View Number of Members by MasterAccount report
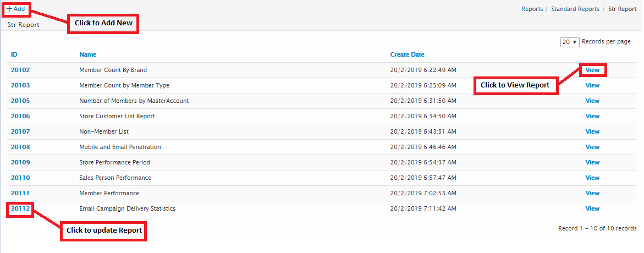This screenshot has height=253, width=644. (x=592, y=101)
